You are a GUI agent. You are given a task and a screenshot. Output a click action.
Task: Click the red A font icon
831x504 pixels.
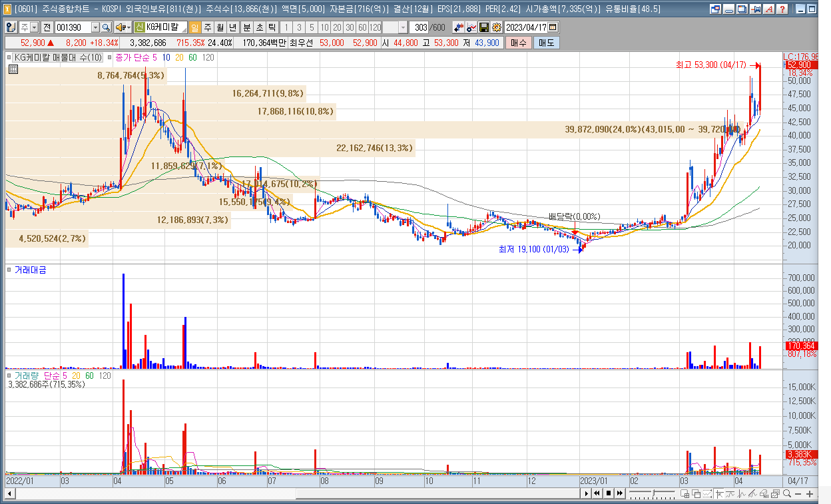[x=768, y=9]
